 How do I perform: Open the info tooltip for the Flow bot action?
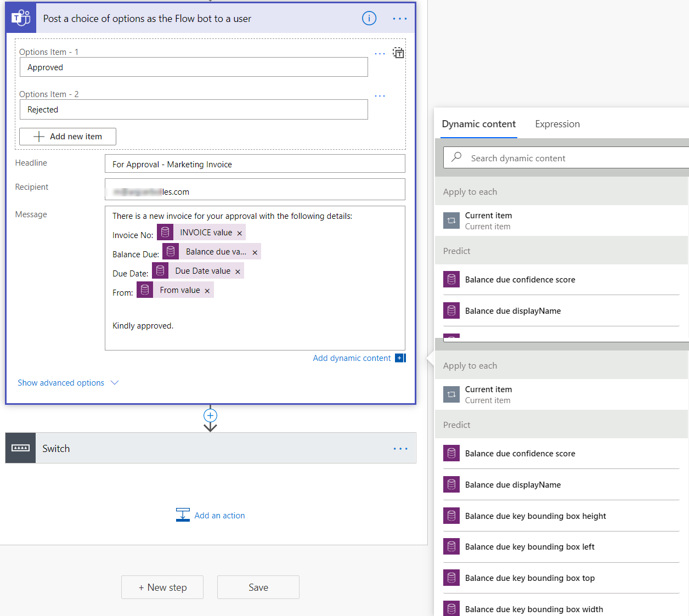pyautogui.click(x=369, y=18)
